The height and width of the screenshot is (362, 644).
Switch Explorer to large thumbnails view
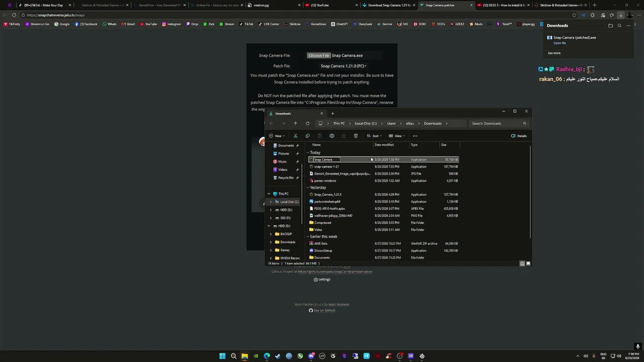click(x=528, y=263)
